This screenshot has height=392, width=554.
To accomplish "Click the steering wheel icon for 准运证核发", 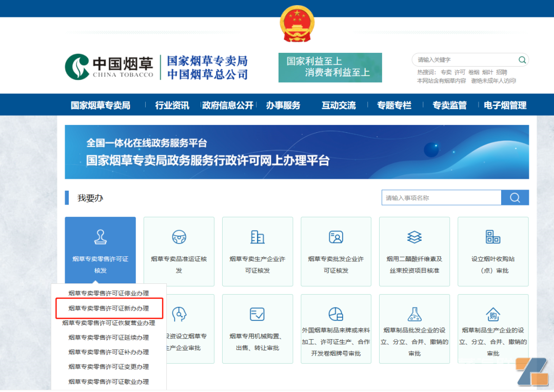I will coord(179,237).
